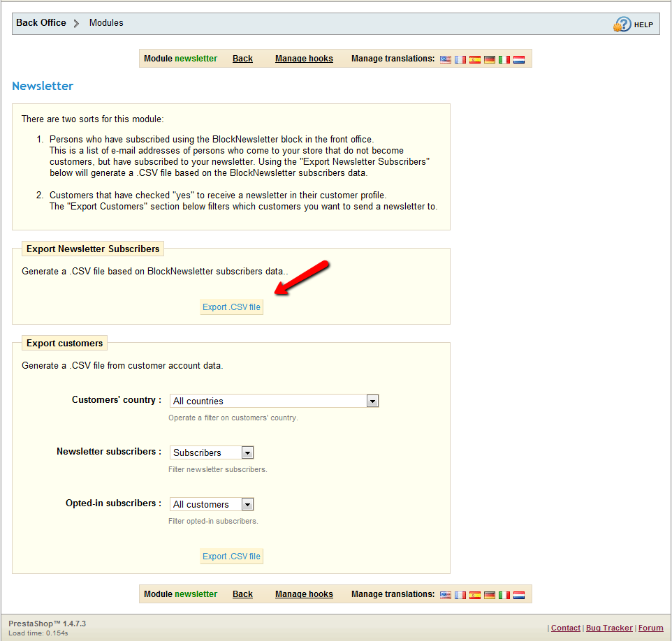Open the Newsletter subscribers dropdown arrow
The width and height of the screenshot is (672, 641).
247,452
